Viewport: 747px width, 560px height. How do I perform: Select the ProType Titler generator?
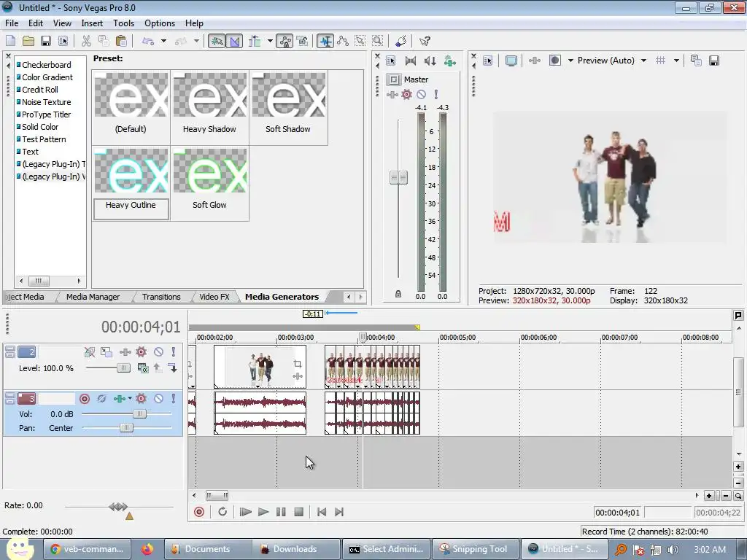click(46, 114)
